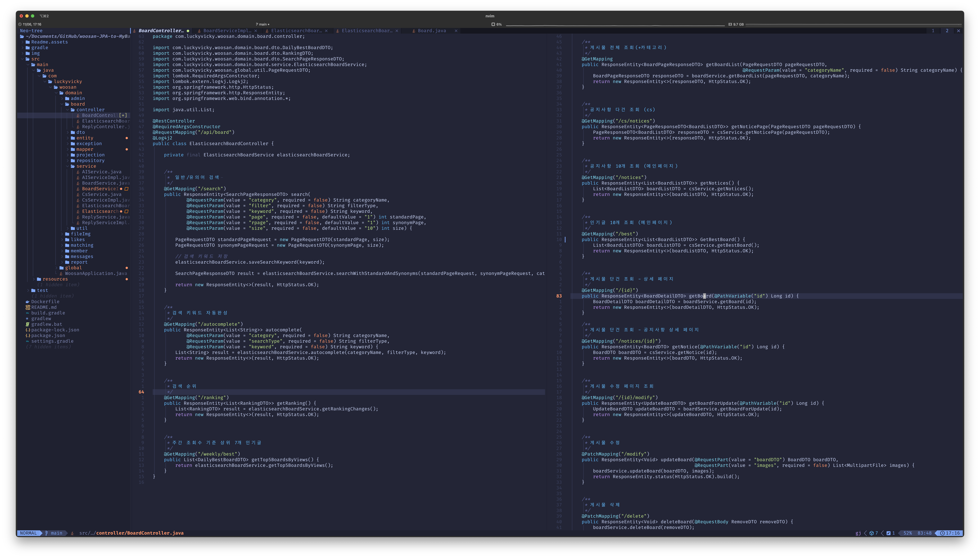The image size is (980, 558).
Task: Click the cube icon in the statusline
Action: pyautogui.click(x=871, y=533)
